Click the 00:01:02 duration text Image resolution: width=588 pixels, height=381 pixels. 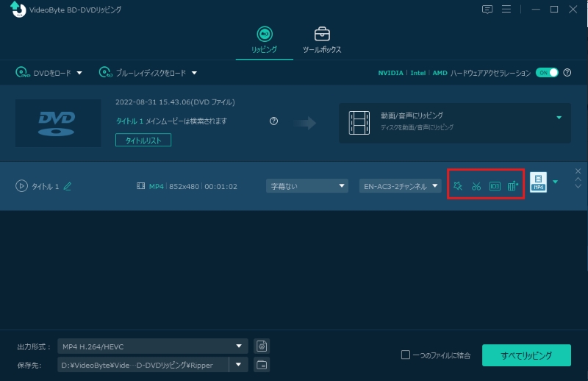click(x=221, y=186)
